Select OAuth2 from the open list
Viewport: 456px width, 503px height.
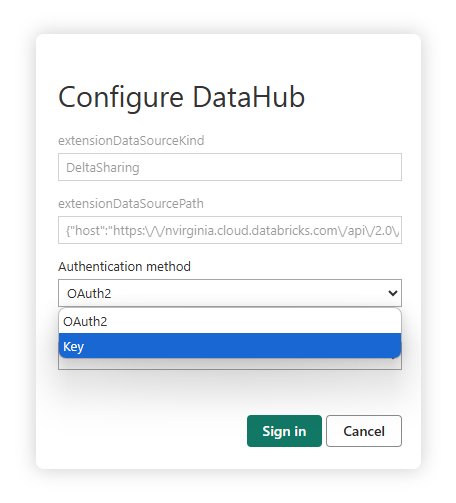tap(230, 321)
